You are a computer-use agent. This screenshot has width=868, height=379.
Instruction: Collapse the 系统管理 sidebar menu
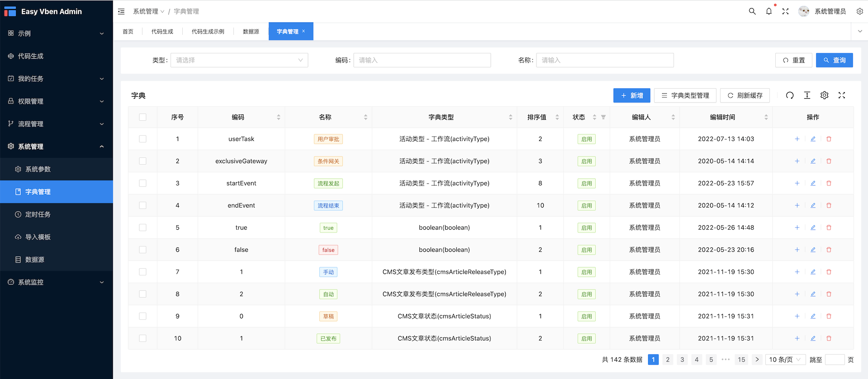coord(57,147)
